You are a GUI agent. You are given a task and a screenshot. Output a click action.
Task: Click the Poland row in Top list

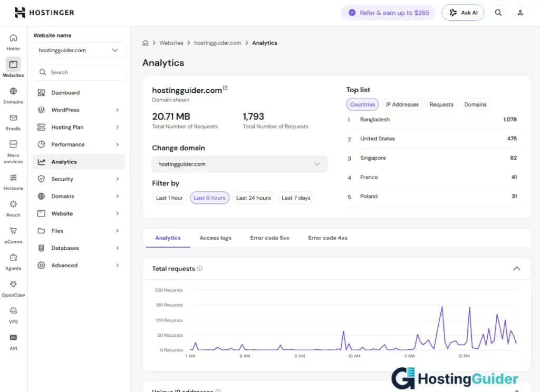point(433,197)
